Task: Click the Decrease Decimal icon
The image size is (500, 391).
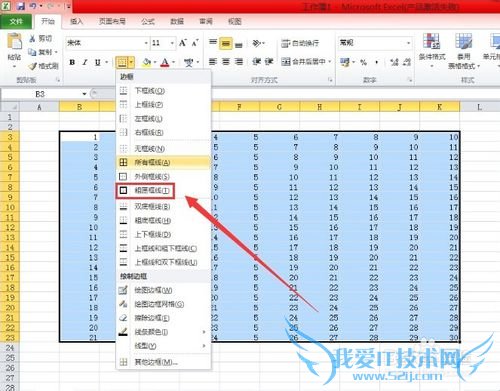Action: 407,62
